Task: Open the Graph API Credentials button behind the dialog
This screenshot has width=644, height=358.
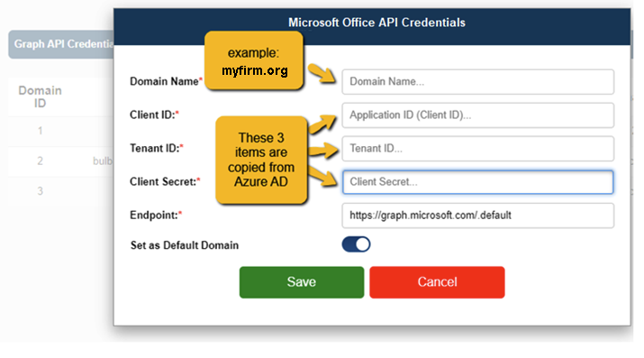Action: pos(61,44)
